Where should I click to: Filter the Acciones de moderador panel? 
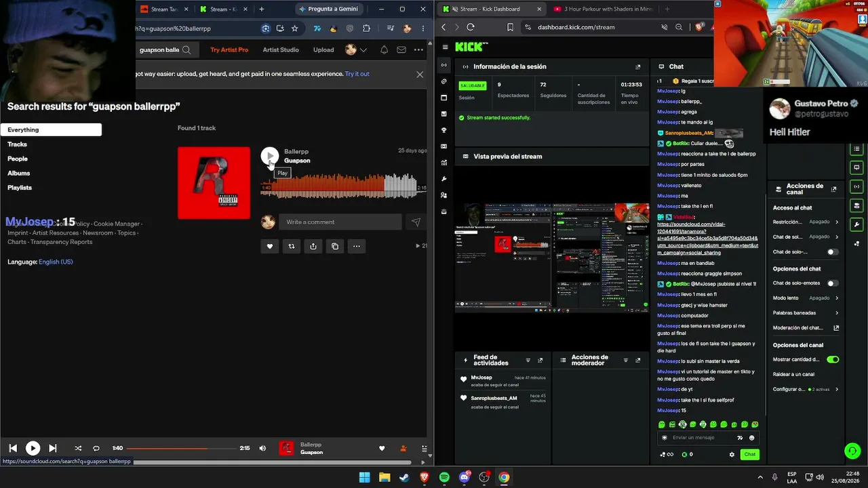point(626,361)
